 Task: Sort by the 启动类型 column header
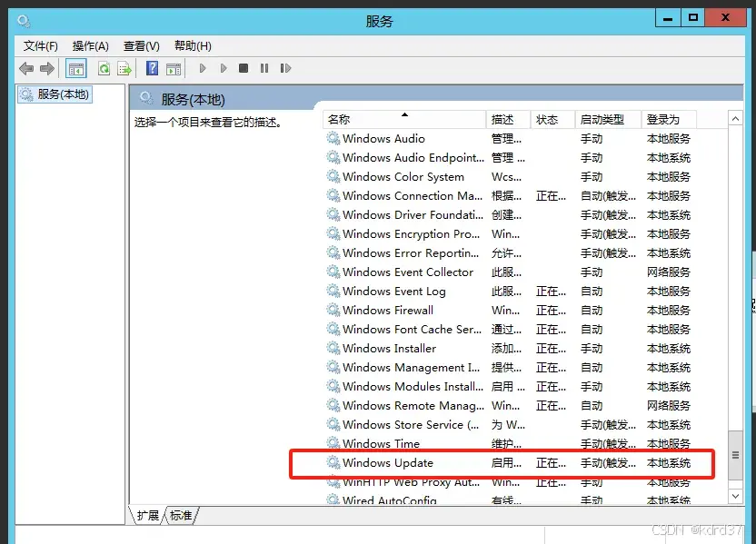click(608, 120)
